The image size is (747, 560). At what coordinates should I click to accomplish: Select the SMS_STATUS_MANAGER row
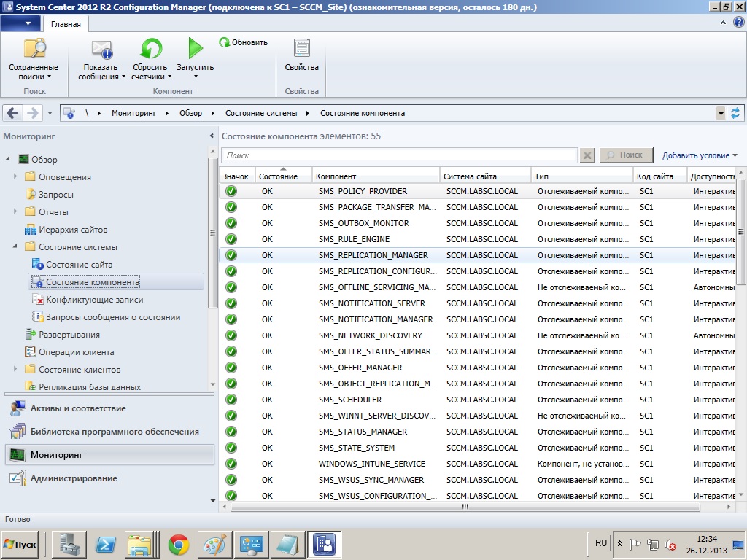pyautogui.click(x=477, y=432)
